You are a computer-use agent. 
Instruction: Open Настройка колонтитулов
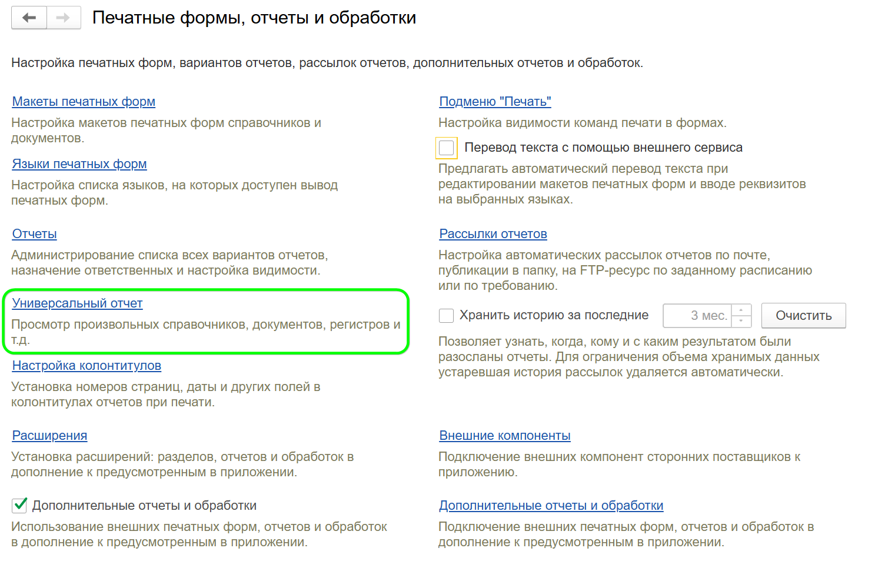click(x=86, y=365)
